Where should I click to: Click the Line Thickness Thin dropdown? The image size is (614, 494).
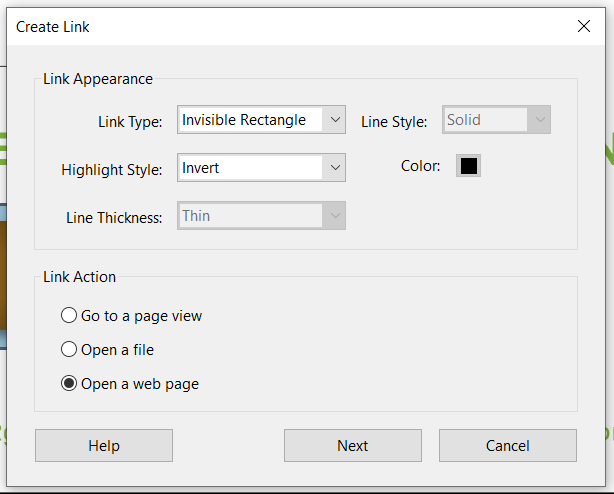point(261,216)
